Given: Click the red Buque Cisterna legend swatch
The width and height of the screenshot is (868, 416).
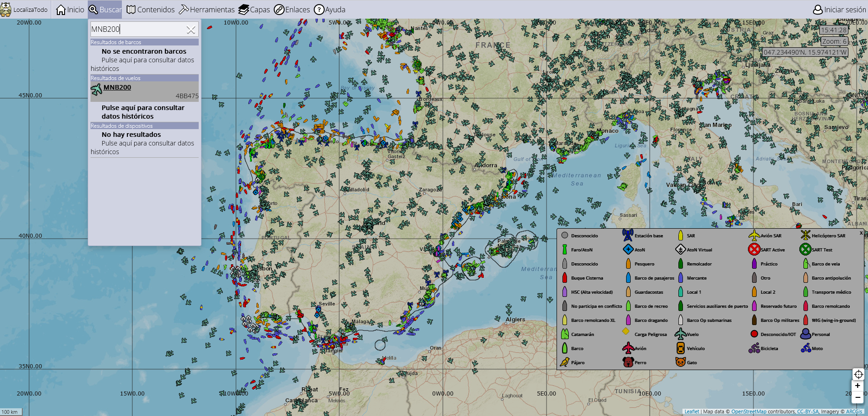Looking at the screenshot, I should pyautogui.click(x=565, y=278).
